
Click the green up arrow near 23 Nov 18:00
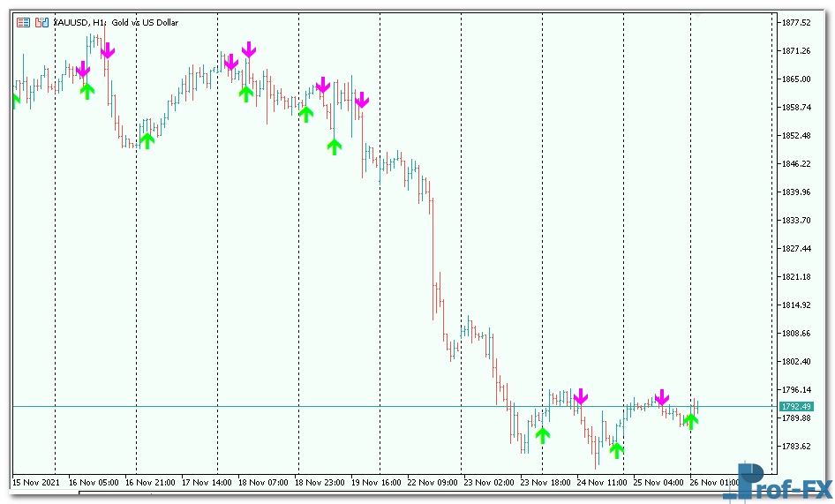click(542, 434)
